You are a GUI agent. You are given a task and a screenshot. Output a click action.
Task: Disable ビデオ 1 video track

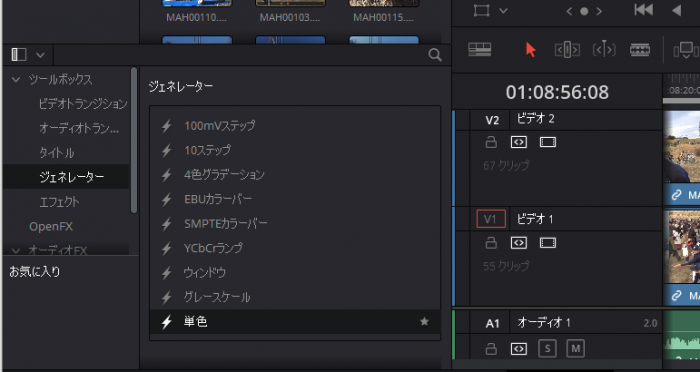(x=548, y=243)
